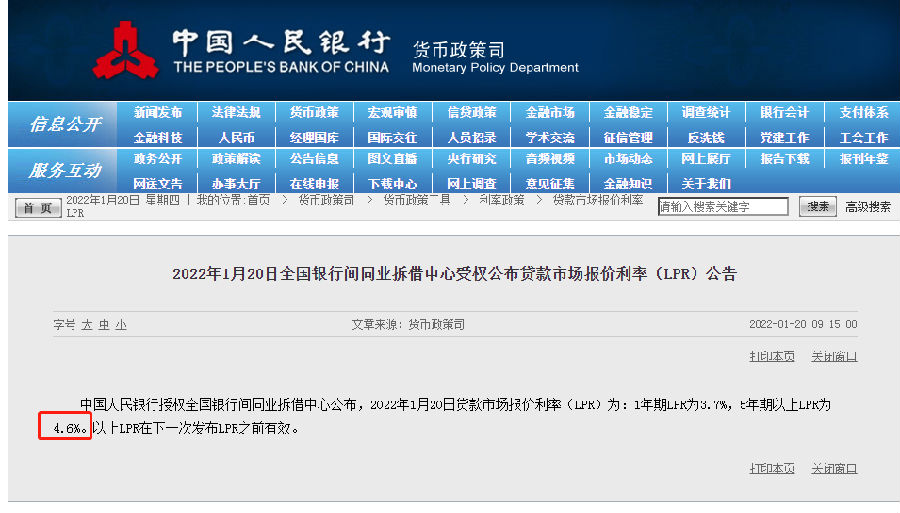Set font size to 小
This screenshot has width=900, height=513.
point(121,325)
